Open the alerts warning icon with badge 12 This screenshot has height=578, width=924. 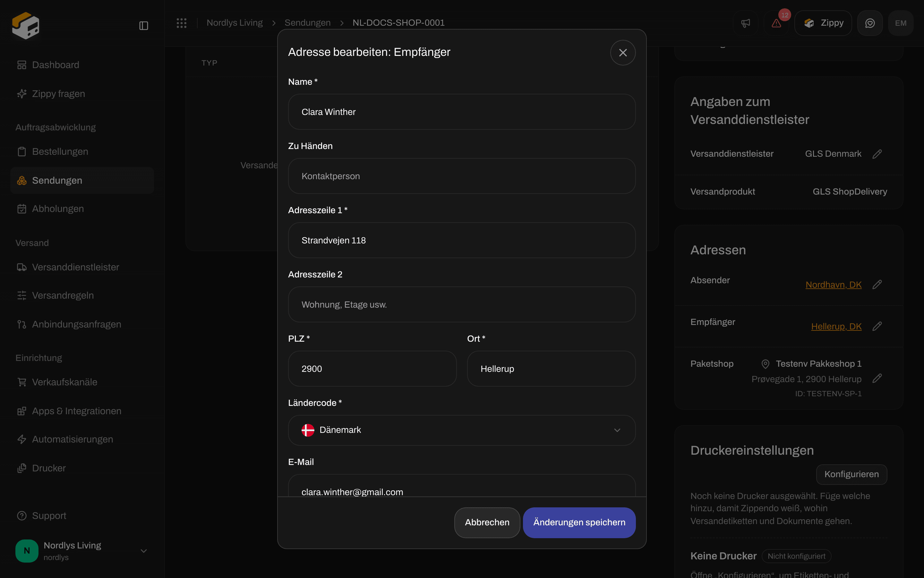coord(776,23)
